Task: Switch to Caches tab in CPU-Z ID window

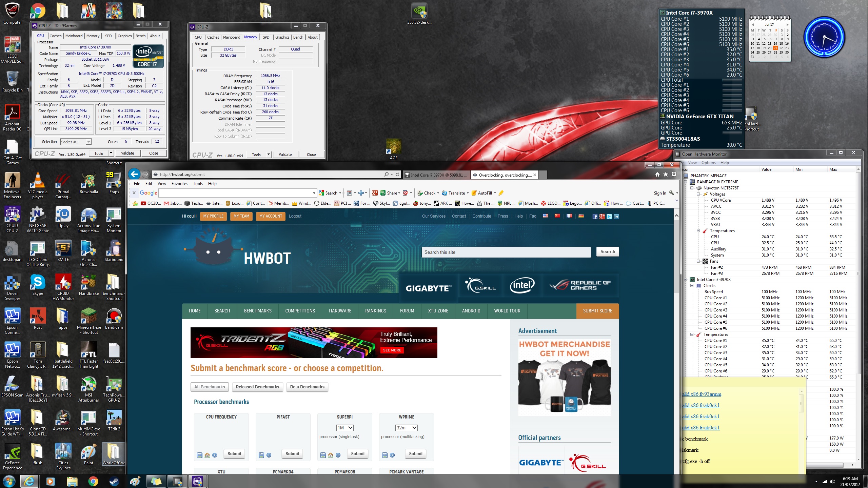Action: click(x=55, y=36)
